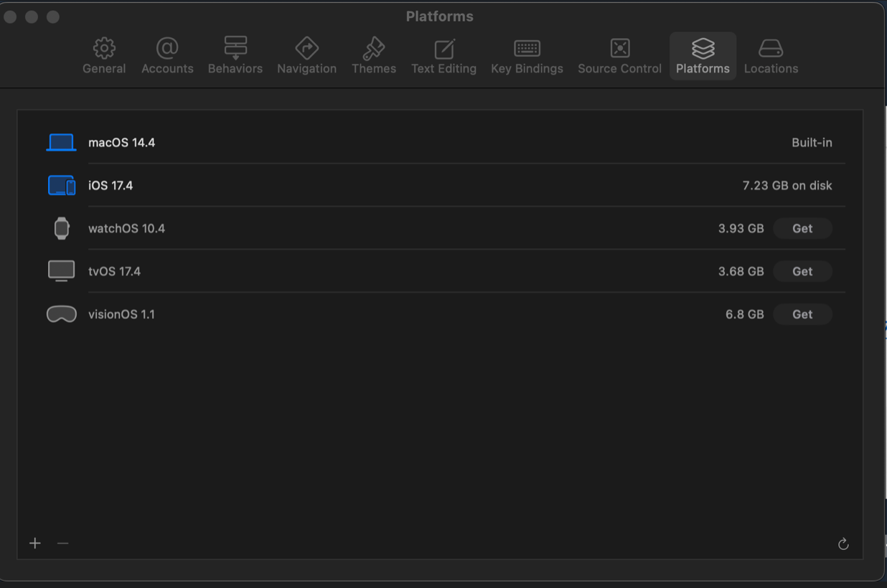The width and height of the screenshot is (887, 588).
Task: Click the minus button to remove platform
Action: point(62,544)
